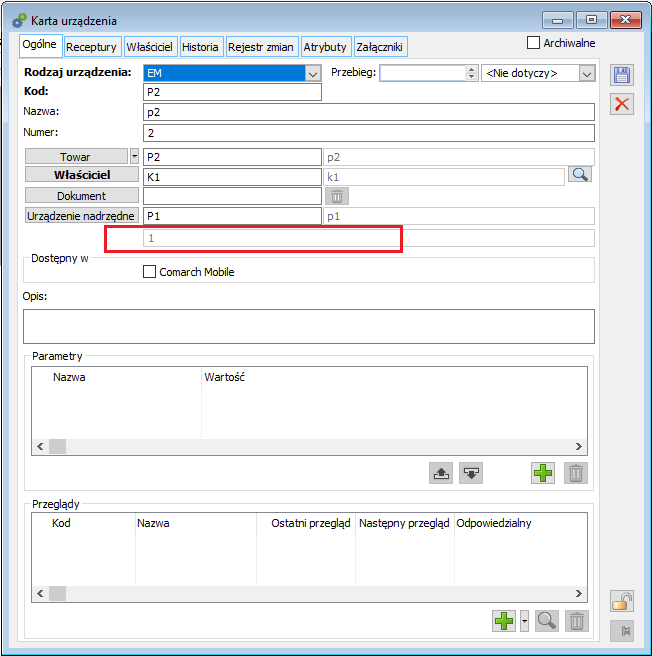Delete the review with the trash icon
Image resolution: width=652 pixels, height=656 pixels.
577,621
